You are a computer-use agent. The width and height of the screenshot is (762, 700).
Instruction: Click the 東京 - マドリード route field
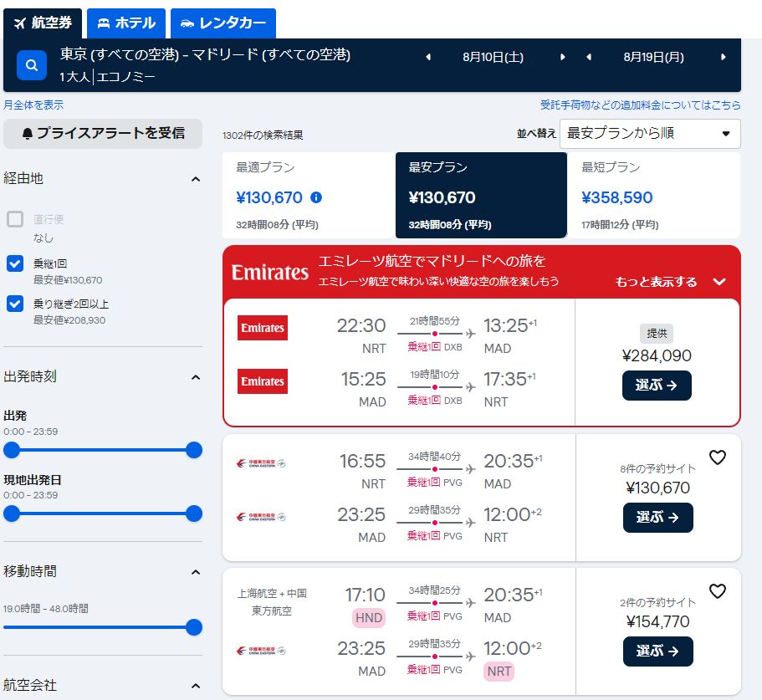pos(205,54)
